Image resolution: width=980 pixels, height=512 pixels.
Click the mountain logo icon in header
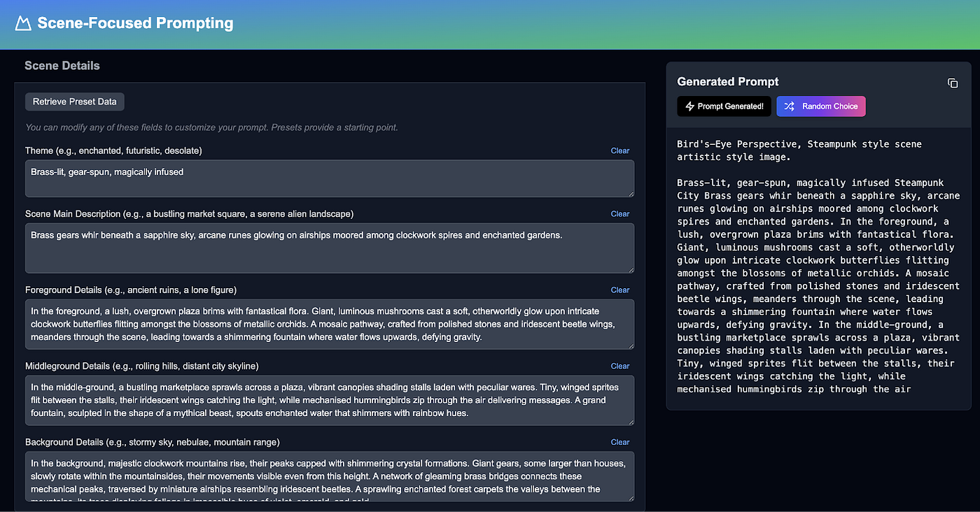click(x=23, y=24)
